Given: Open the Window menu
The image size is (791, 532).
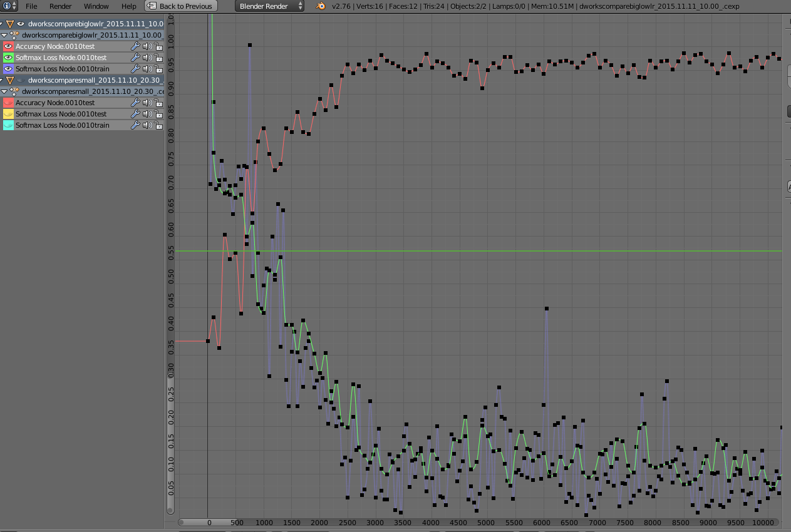Looking at the screenshot, I should pos(96,6).
